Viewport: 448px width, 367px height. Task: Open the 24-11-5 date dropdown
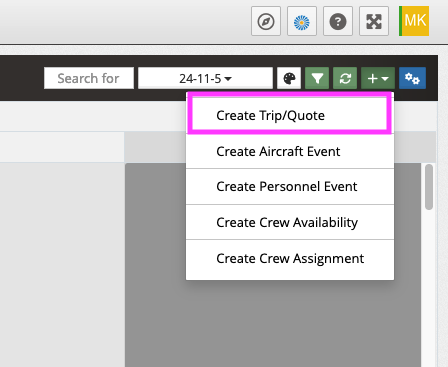click(205, 78)
